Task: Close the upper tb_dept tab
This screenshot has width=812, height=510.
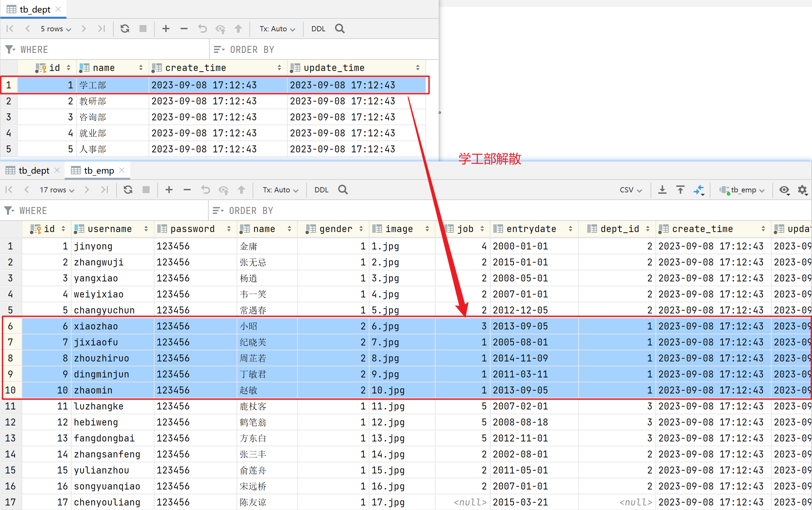Action: point(58,9)
